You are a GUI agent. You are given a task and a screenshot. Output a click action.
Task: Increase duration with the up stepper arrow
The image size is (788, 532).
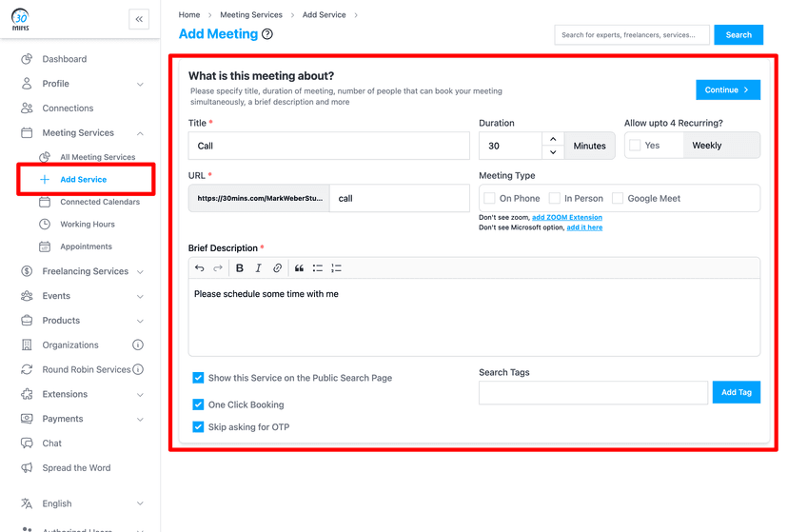pos(553,139)
